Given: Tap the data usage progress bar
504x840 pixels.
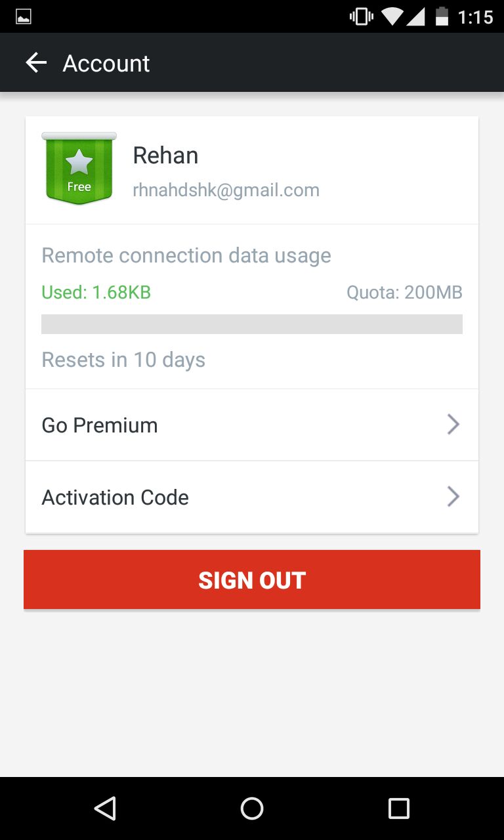Looking at the screenshot, I should pos(252,324).
